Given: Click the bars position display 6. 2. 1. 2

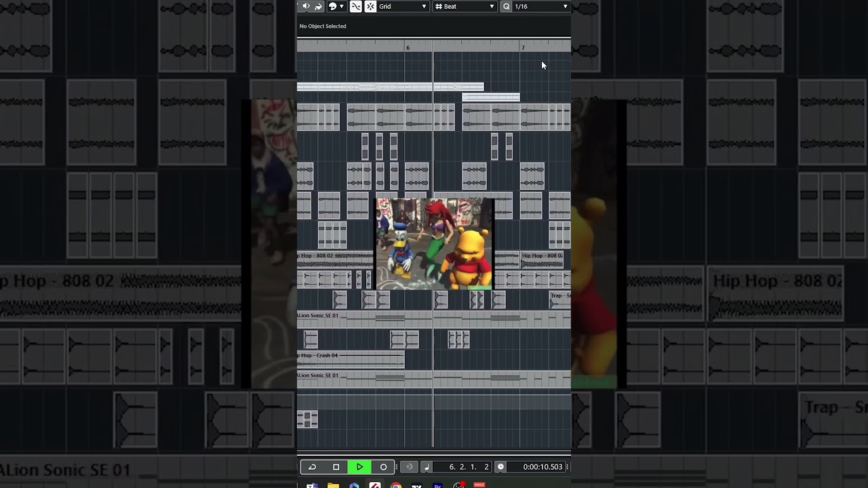Looking at the screenshot, I should 469,467.
